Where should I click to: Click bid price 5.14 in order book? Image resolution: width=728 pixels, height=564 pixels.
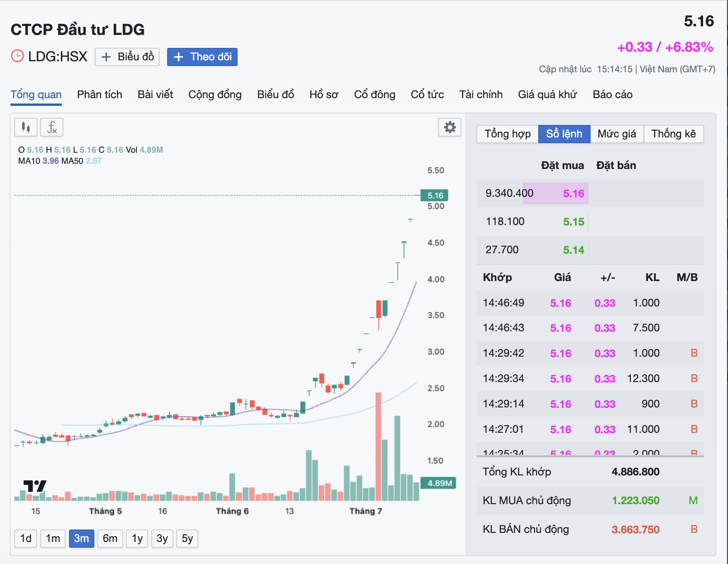pyautogui.click(x=573, y=250)
